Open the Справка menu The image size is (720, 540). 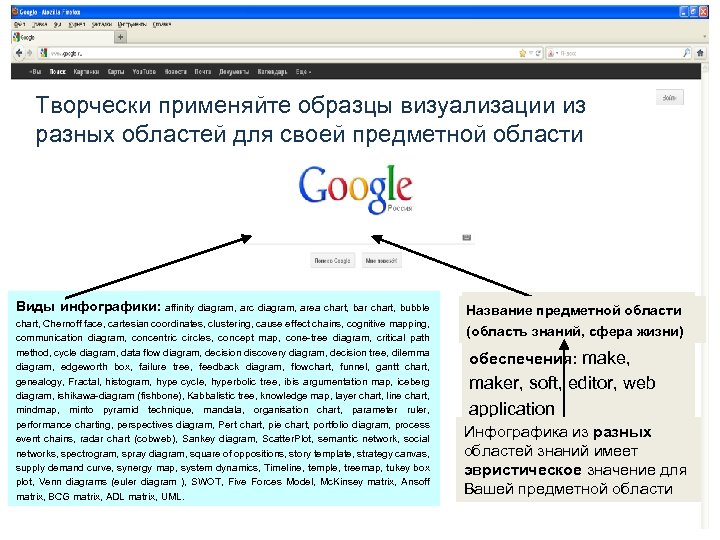[x=162, y=24]
